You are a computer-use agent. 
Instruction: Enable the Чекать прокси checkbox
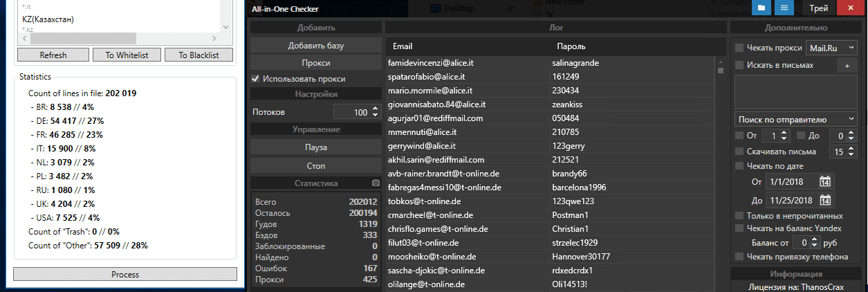point(739,48)
